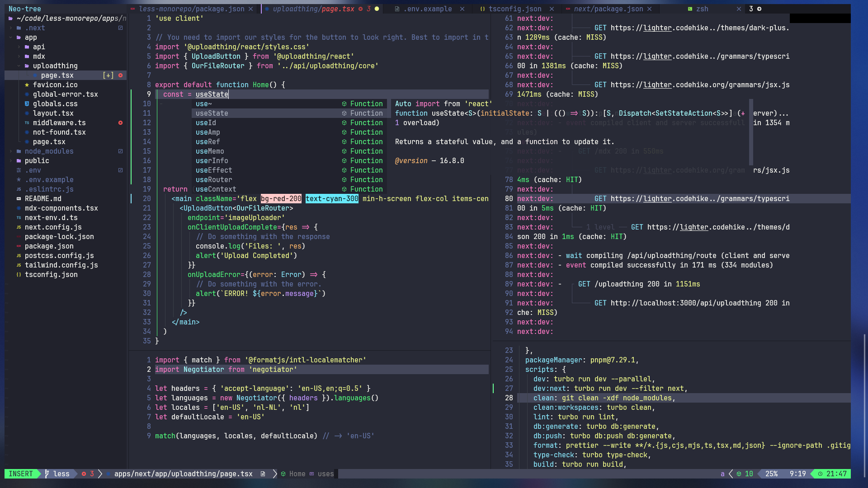
Task: Click the [+] modified marker on page.tsx
Action: click(108, 75)
